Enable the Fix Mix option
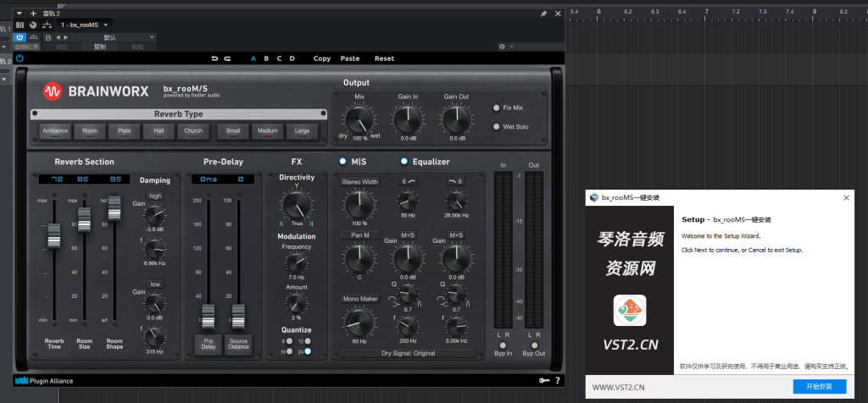868x403 pixels. click(496, 108)
